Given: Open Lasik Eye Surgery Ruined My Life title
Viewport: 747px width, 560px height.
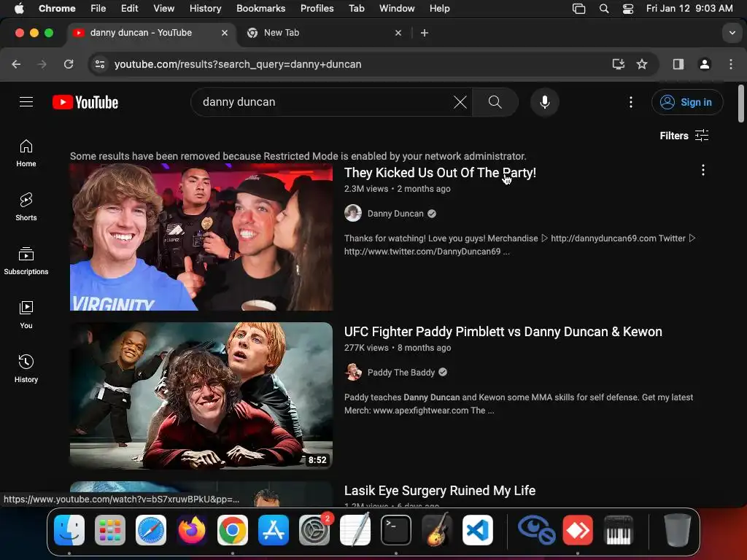Looking at the screenshot, I should 440,491.
